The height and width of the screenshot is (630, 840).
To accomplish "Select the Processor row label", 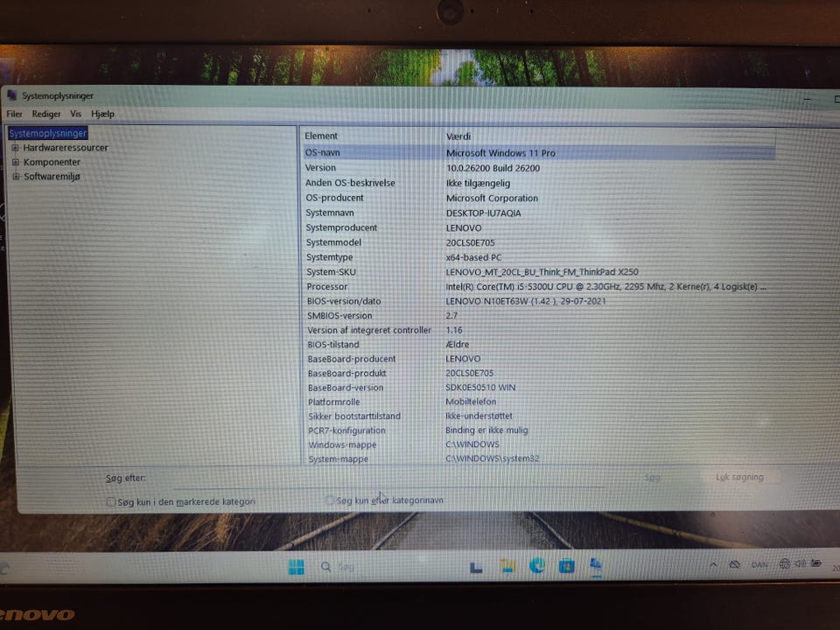I will [x=326, y=287].
